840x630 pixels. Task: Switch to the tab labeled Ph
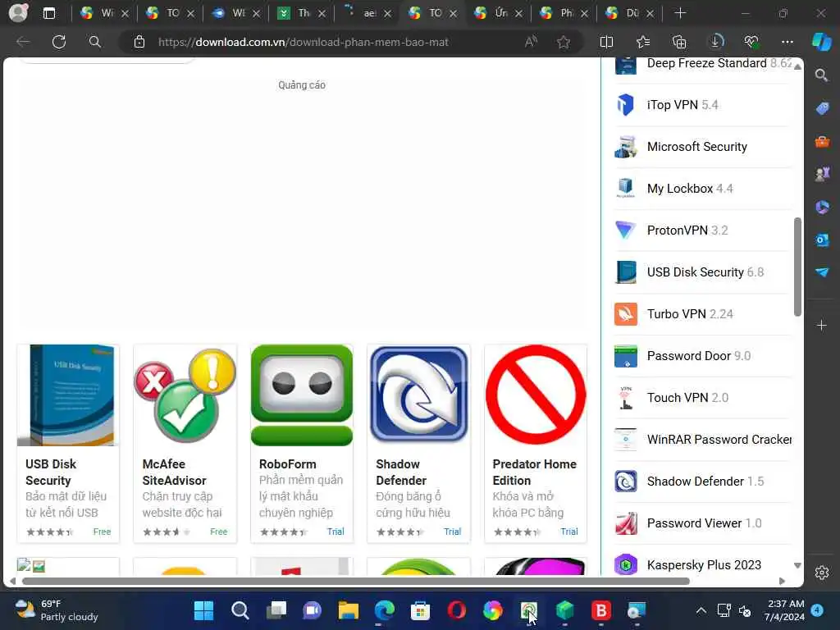[564, 13]
